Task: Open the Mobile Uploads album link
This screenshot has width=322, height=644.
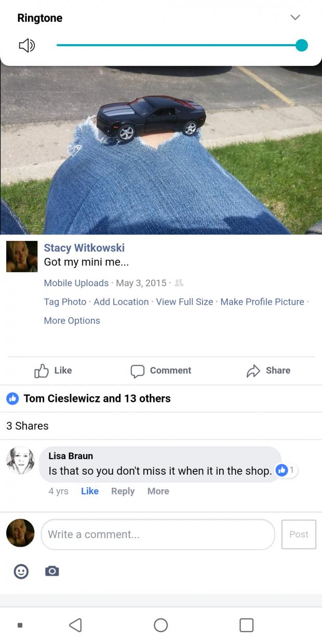Action: tap(76, 283)
